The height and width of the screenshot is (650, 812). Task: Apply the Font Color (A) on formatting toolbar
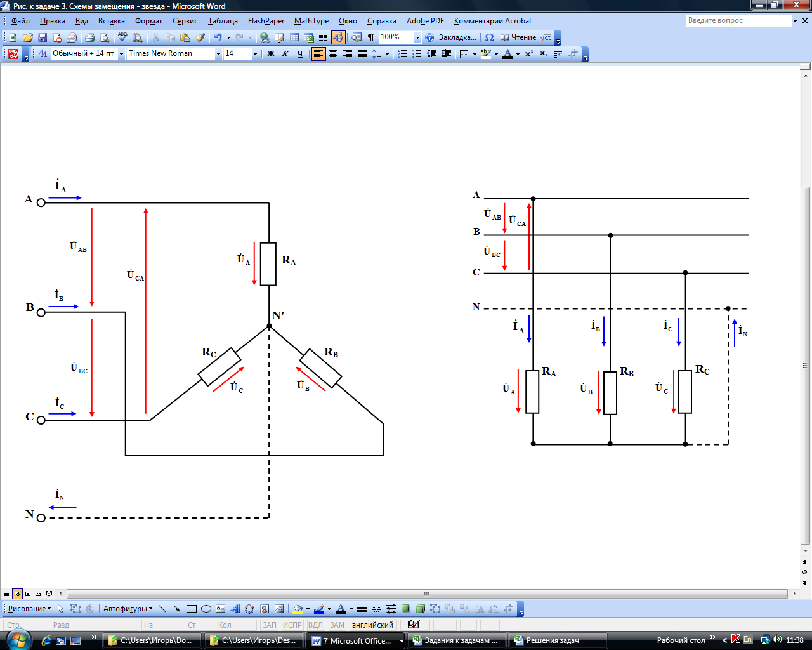click(507, 54)
